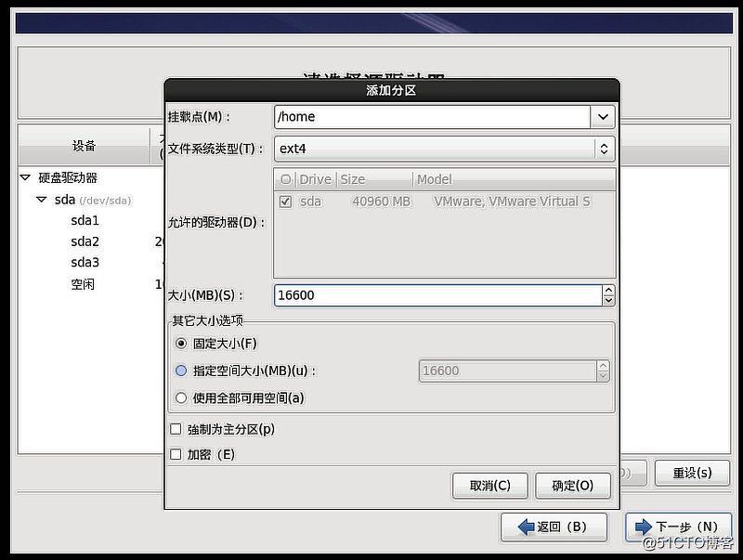Click the 40960 MB size value
This screenshot has width=743, height=560.
pos(381,202)
